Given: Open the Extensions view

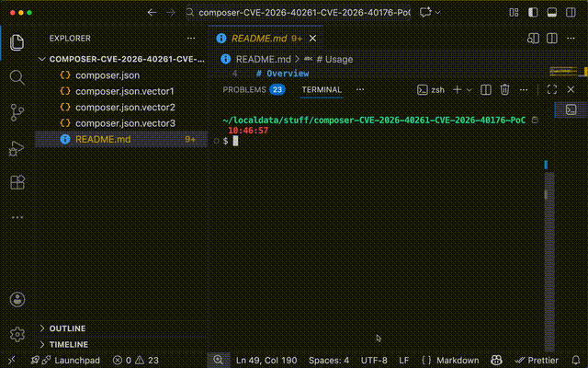Looking at the screenshot, I should tap(17, 182).
